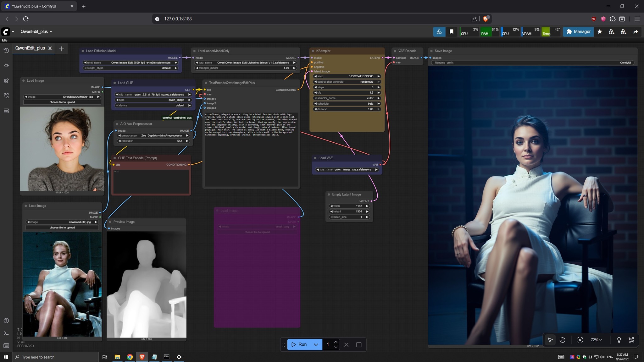
Task: Open the clip_name selector in Load CLIP
Action: tap(153, 95)
